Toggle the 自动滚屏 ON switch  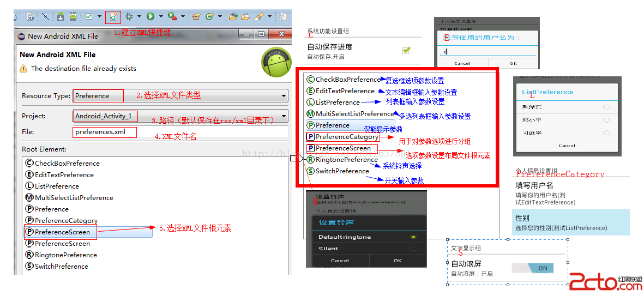533,268
